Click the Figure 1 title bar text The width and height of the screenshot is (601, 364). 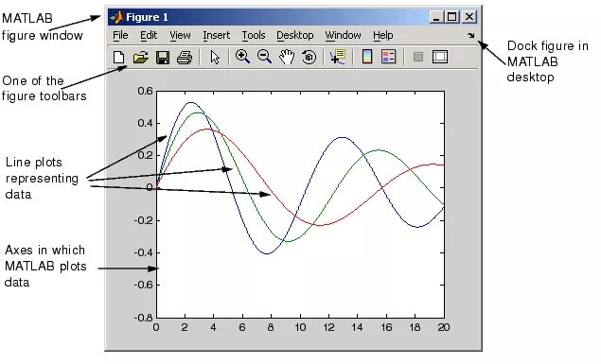pyautogui.click(x=147, y=17)
